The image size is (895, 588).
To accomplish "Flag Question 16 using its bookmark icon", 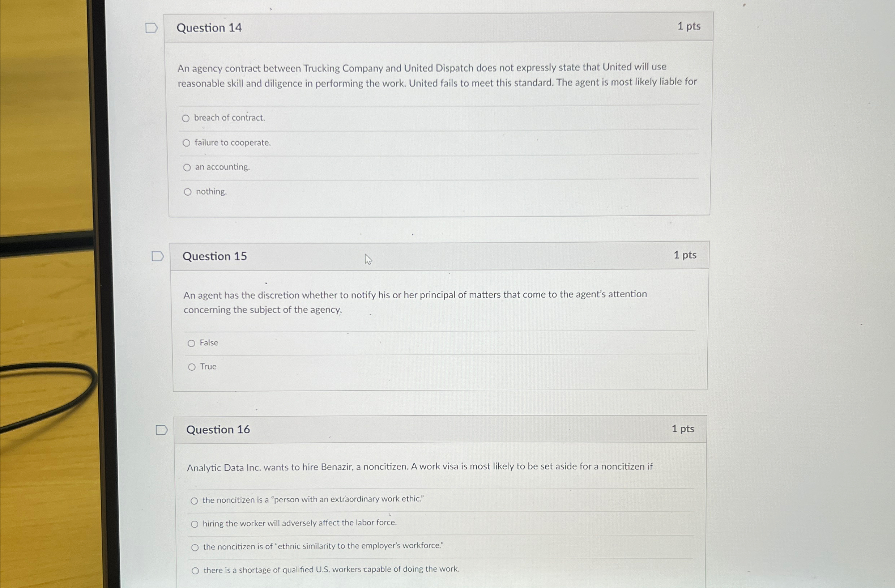I will [x=162, y=430].
